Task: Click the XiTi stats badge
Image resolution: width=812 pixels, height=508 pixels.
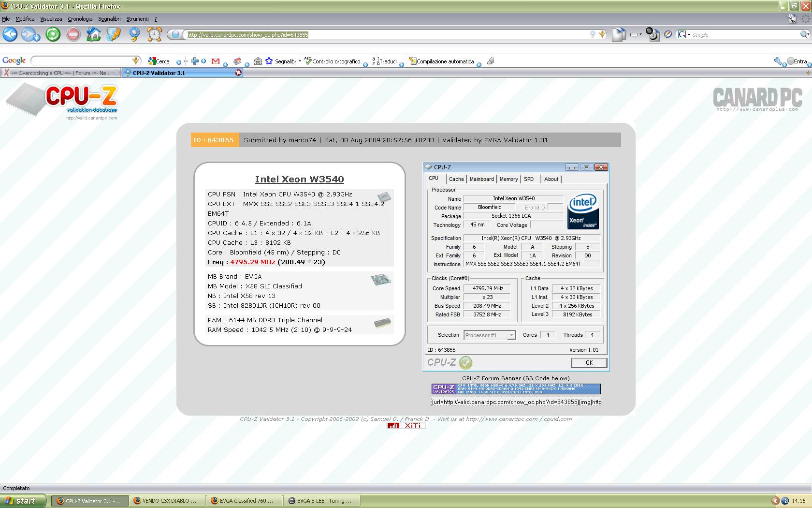Action: pos(406,426)
